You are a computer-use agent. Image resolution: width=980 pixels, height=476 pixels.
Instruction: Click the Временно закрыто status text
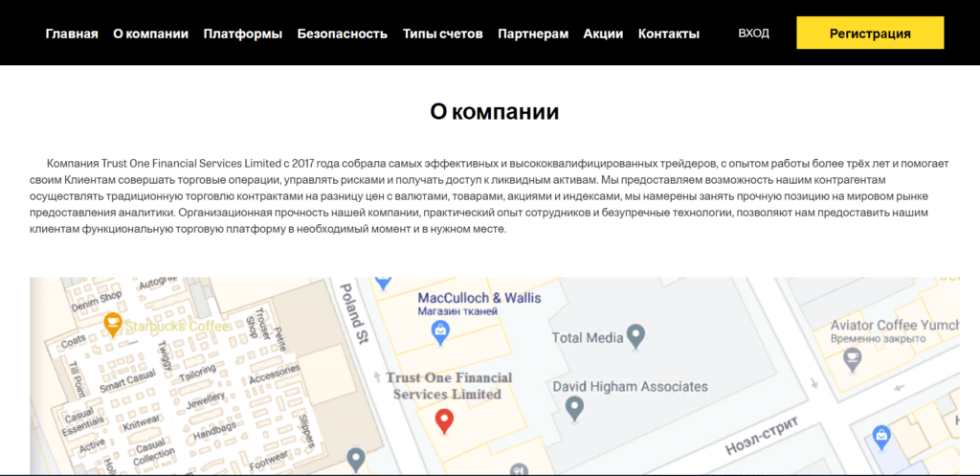click(877, 338)
